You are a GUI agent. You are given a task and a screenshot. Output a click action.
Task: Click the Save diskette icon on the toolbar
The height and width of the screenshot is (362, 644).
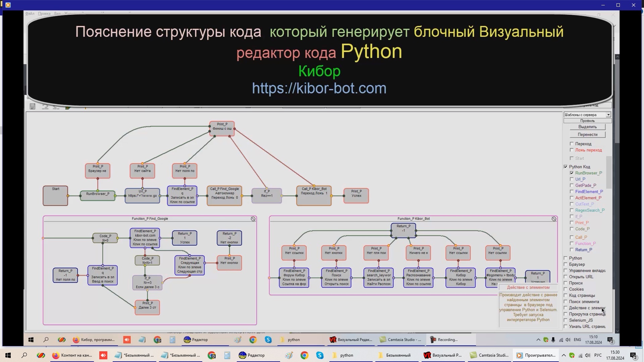[x=33, y=106]
